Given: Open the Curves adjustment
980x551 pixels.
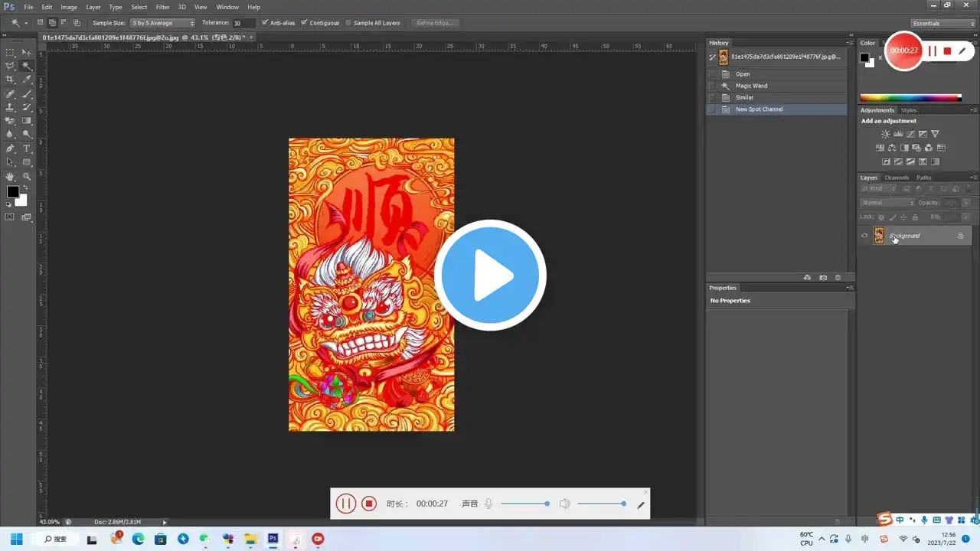Looking at the screenshot, I should click(910, 133).
